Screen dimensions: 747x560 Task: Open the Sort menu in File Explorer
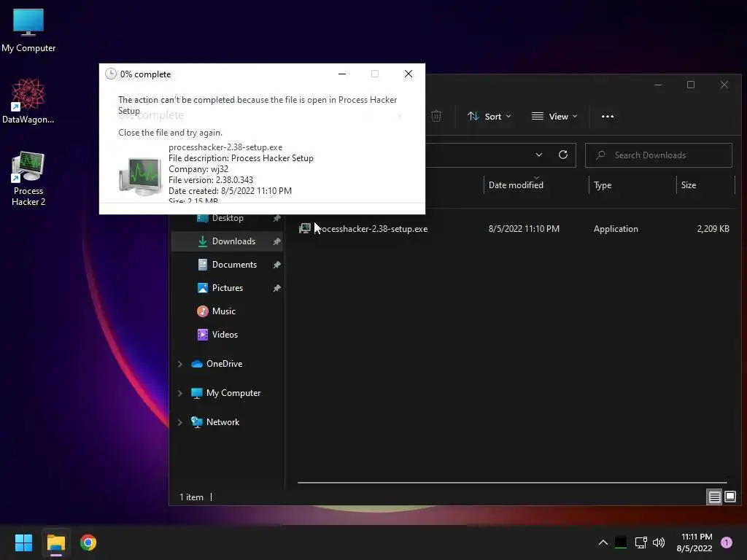point(489,116)
